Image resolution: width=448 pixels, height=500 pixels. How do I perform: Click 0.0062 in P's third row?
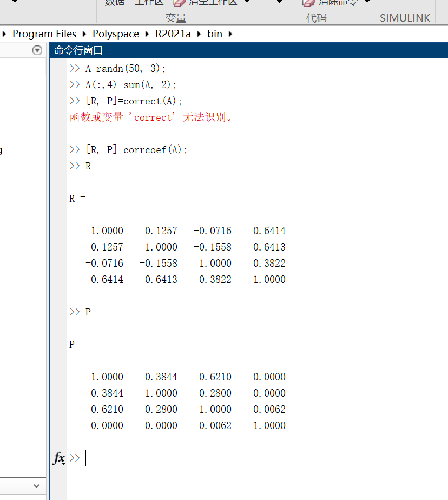point(269,410)
